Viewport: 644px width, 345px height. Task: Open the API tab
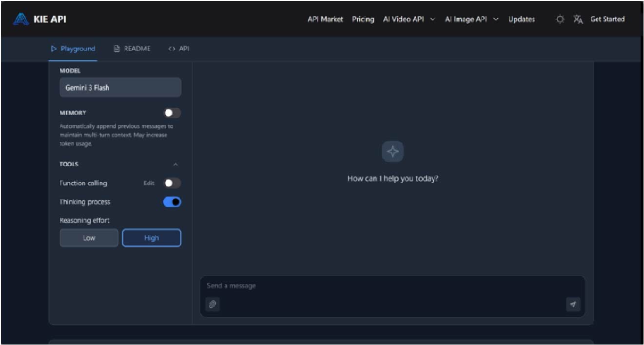(x=179, y=49)
